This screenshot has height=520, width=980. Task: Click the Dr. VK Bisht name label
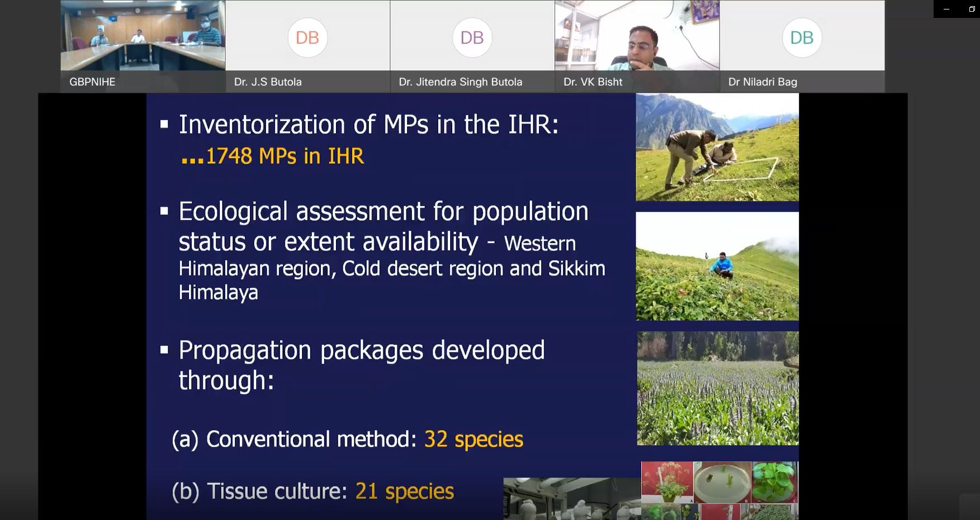[x=593, y=82]
